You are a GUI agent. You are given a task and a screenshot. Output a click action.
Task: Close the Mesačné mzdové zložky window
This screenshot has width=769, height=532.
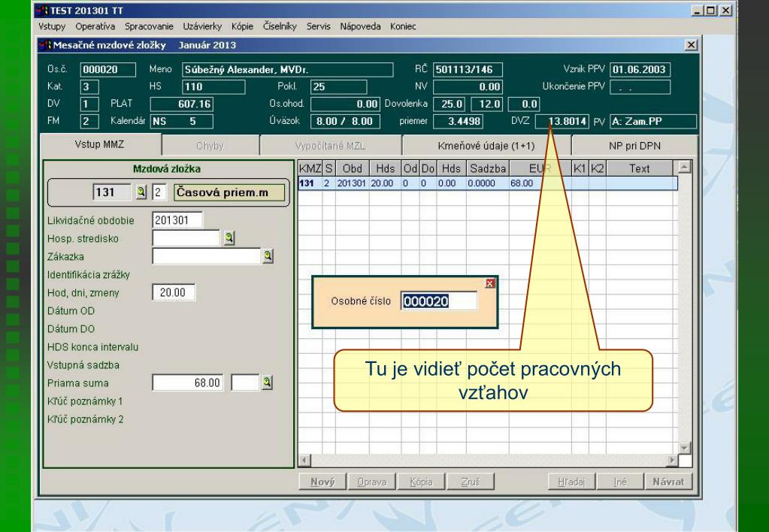690,46
